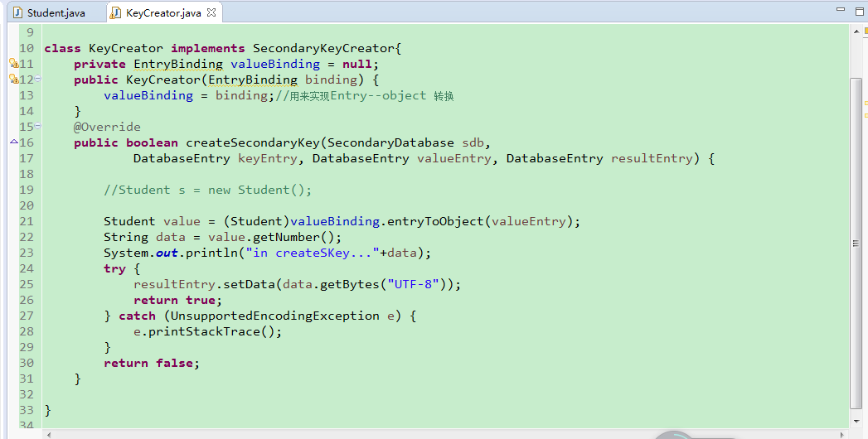Click the Student.java file icon
868x439 pixels.
(18, 12)
